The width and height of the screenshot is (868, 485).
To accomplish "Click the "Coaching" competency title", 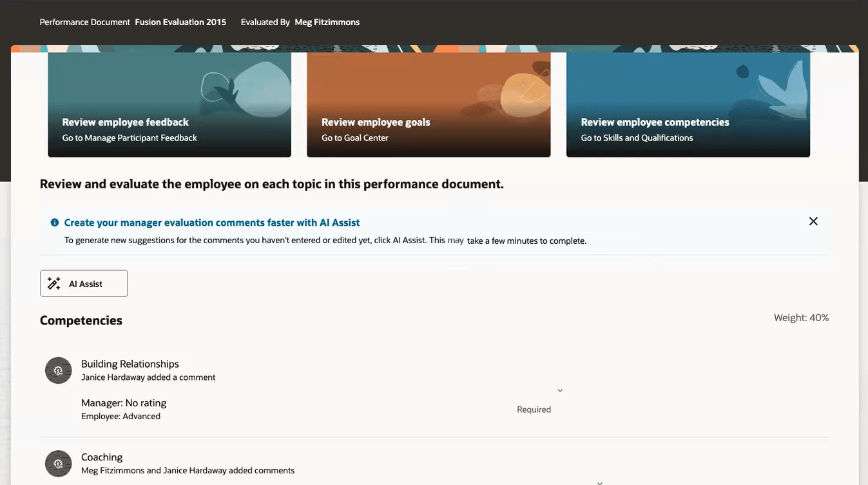I will 102,457.
